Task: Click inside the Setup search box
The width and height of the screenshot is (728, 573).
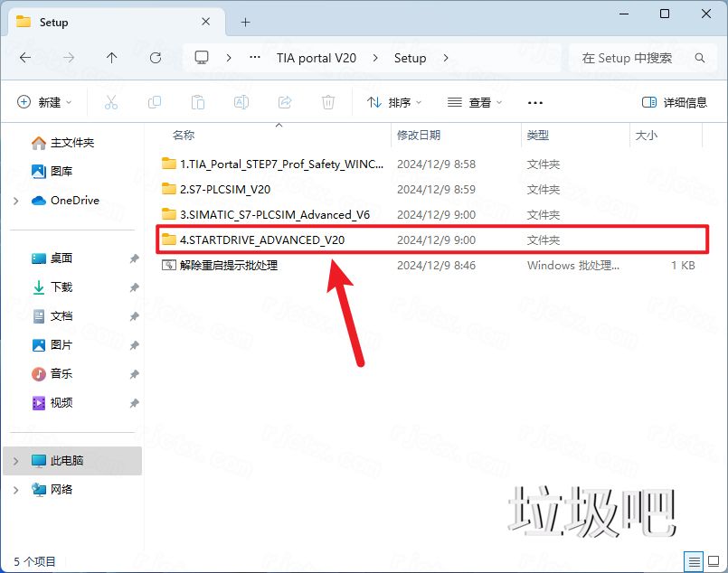Action: [633, 57]
